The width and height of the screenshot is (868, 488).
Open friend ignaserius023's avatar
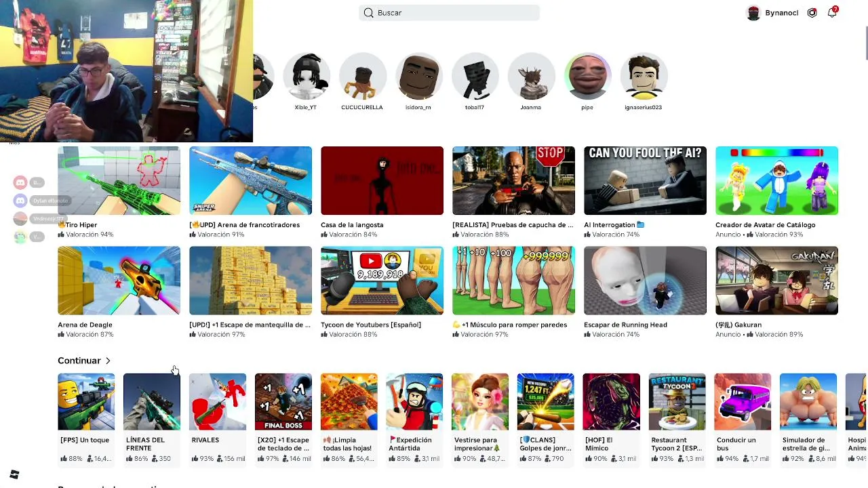[644, 77]
